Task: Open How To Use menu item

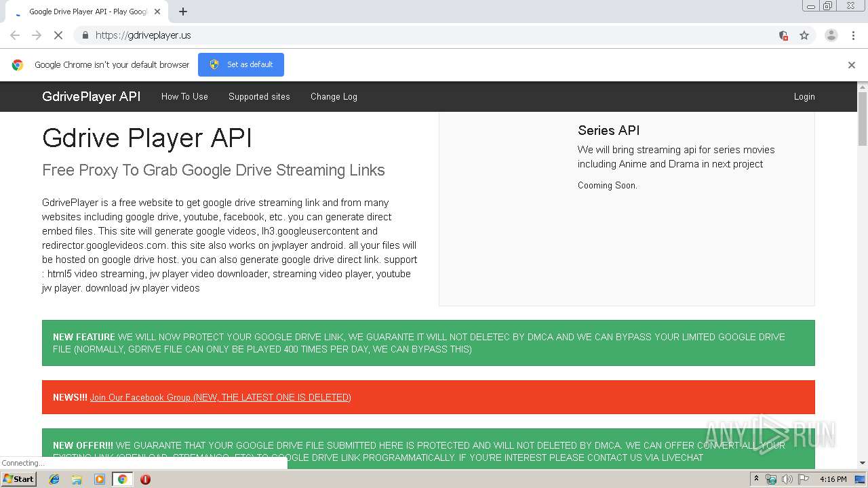Action: pyautogui.click(x=184, y=96)
